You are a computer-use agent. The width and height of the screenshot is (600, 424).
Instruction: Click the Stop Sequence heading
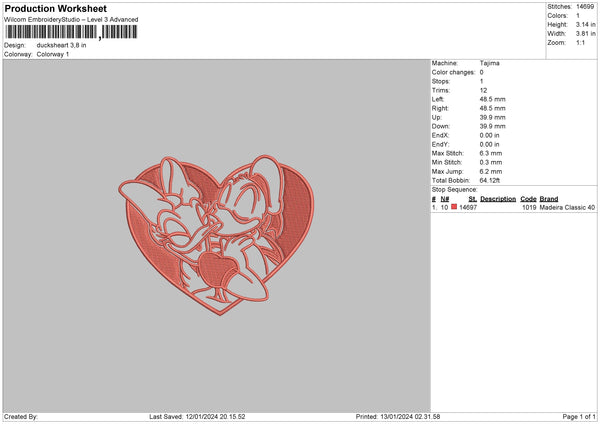456,188
